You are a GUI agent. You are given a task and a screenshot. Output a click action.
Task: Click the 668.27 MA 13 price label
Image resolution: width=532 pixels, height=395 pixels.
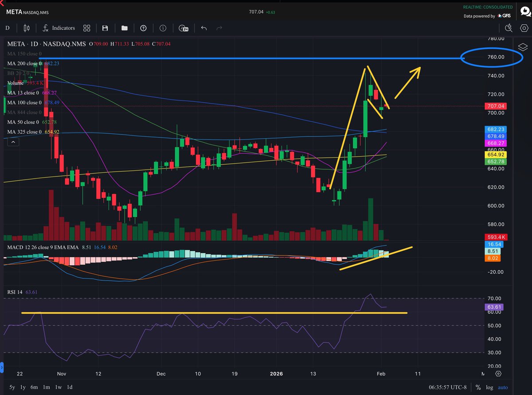496,143
